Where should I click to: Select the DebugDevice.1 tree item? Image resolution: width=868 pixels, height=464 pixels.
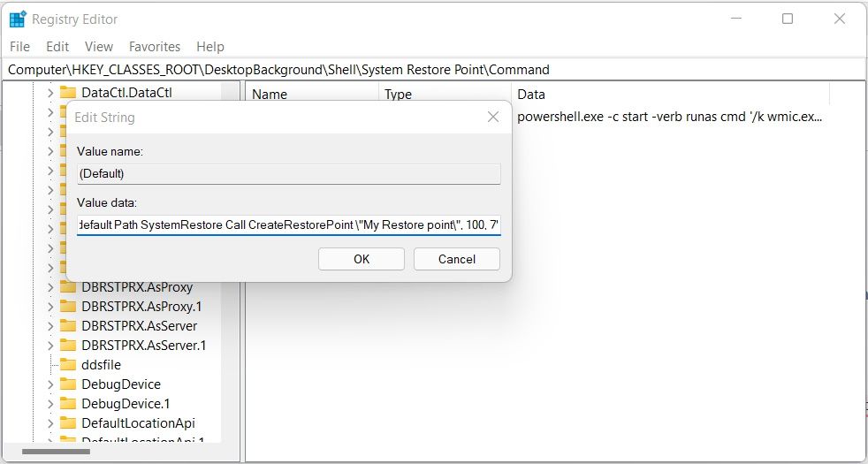click(x=126, y=403)
